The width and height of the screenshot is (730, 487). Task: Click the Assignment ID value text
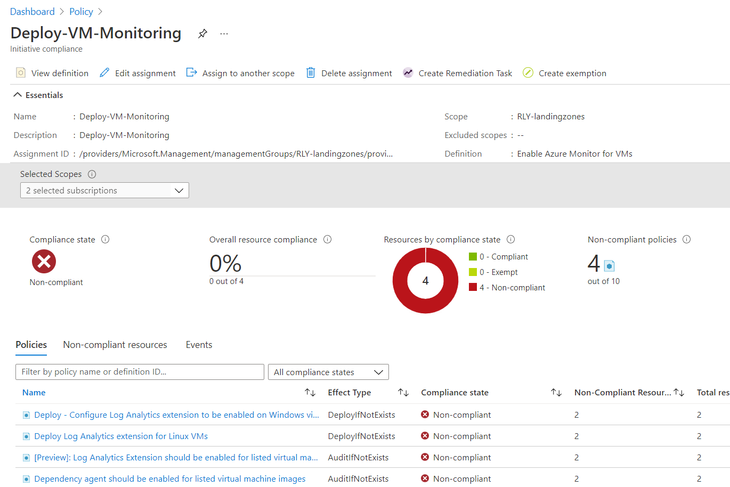[x=236, y=154]
